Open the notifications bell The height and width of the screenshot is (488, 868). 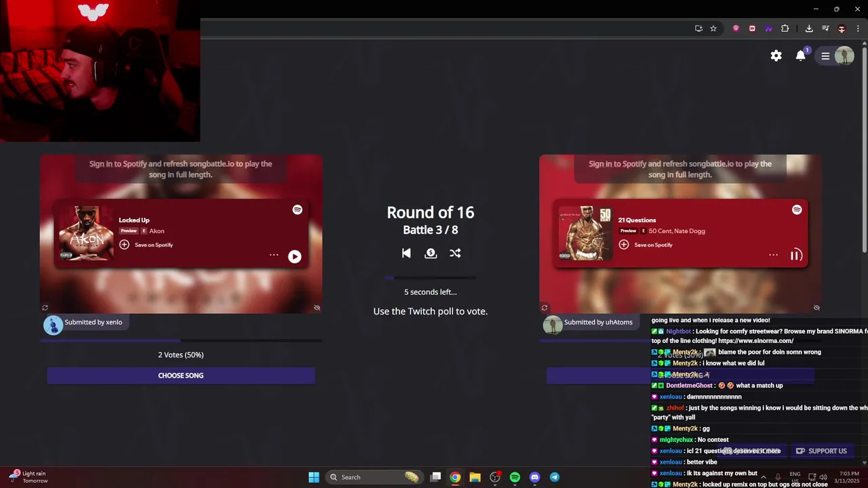(801, 56)
